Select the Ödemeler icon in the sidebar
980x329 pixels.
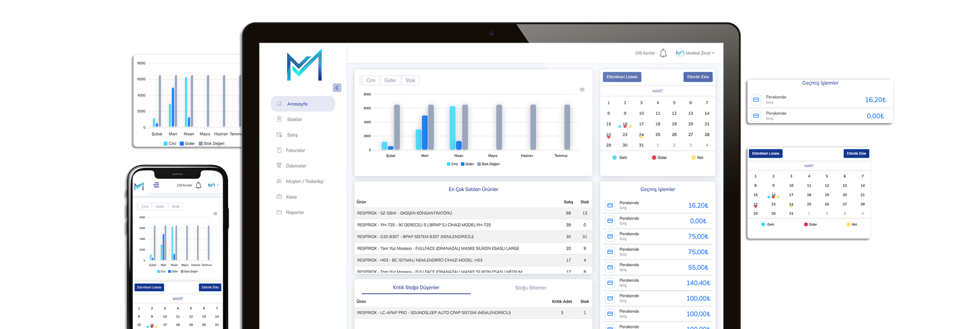click(x=279, y=166)
